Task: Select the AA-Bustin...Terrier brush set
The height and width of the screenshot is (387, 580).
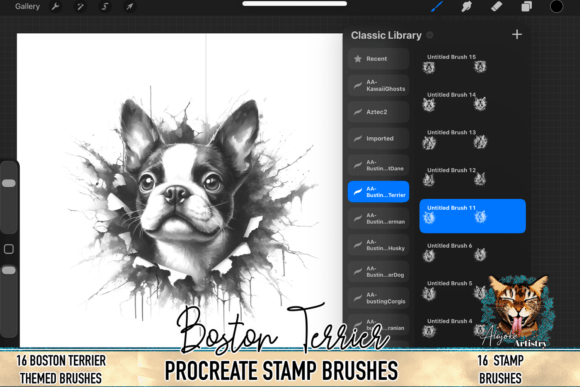Action: (378, 192)
